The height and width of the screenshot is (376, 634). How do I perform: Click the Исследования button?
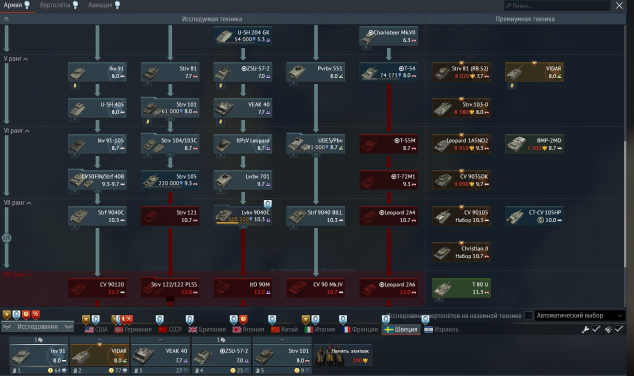point(37,327)
